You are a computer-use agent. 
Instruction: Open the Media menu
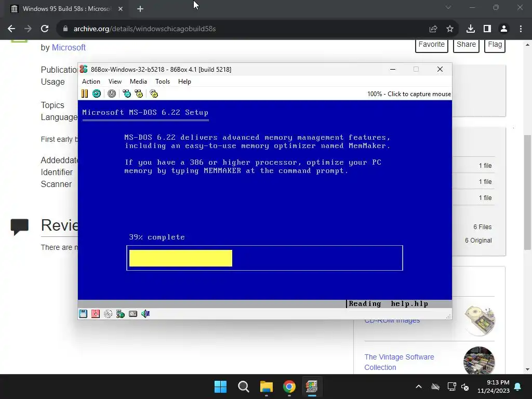tap(138, 82)
